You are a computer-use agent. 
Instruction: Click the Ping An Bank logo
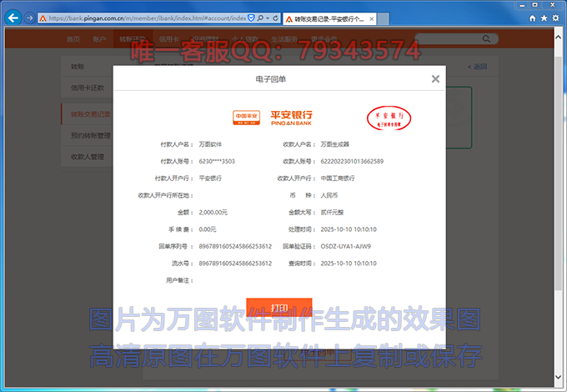[272, 118]
